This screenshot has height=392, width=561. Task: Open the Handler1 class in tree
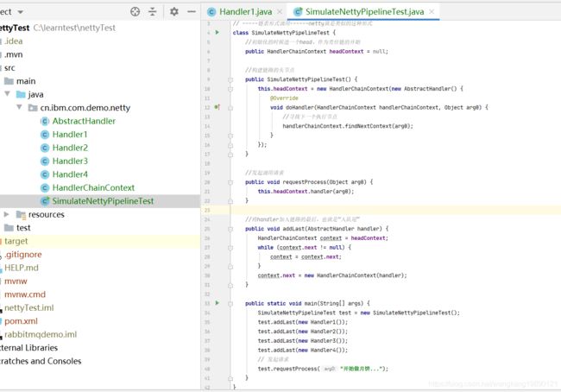pos(70,134)
